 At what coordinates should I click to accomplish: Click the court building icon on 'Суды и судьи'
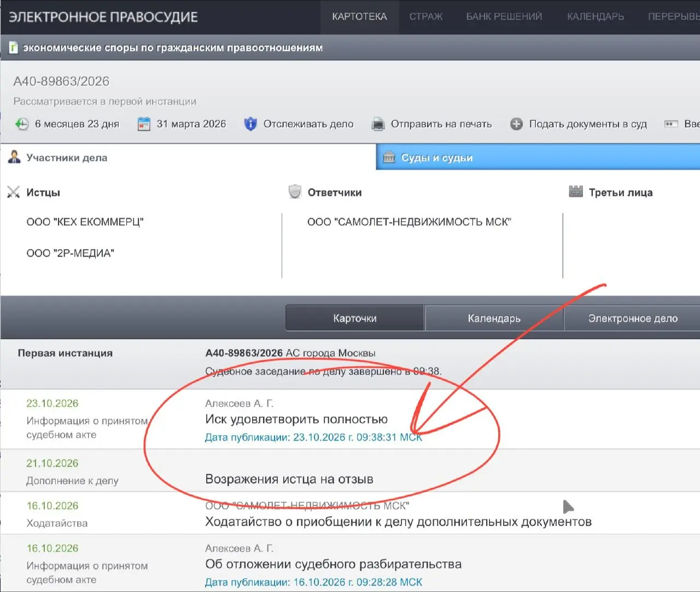click(x=389, y=157)
